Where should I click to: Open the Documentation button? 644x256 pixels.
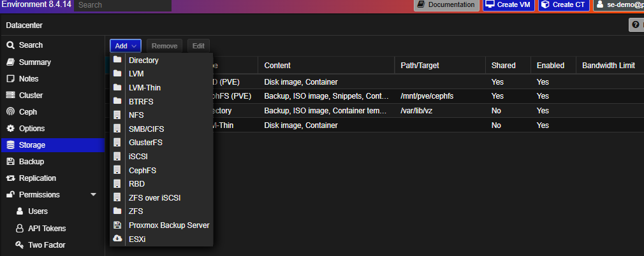[x=446, y=5]
